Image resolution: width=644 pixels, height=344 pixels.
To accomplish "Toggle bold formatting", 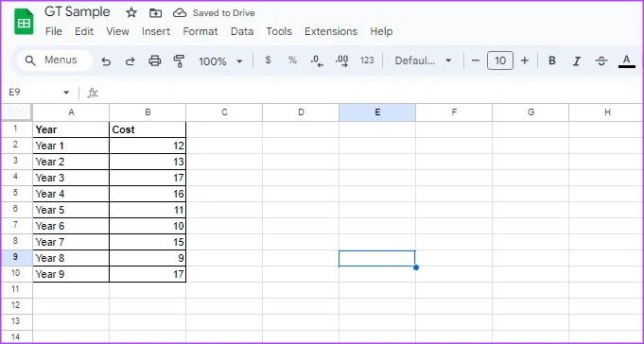I will pyautogui.click(x=552, y=60).
